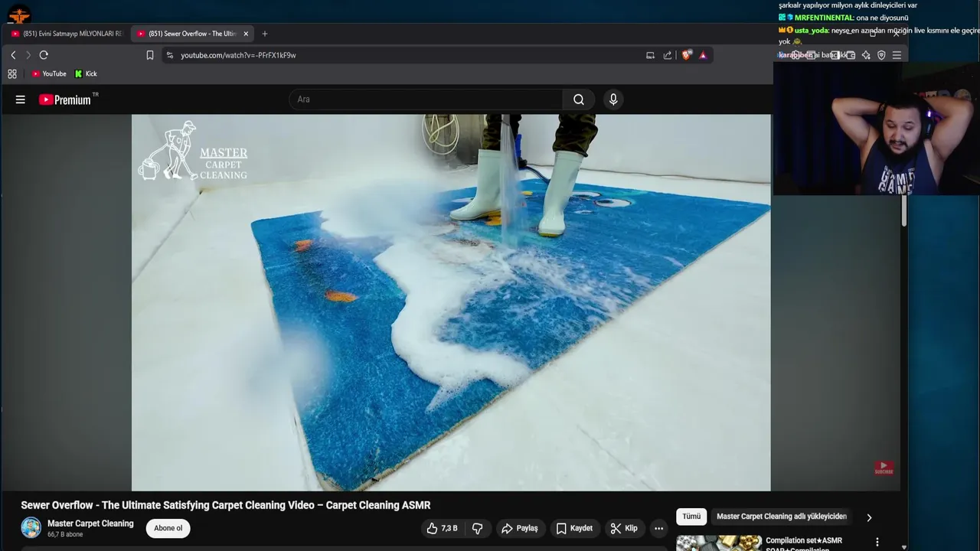Click the video player to pause
Image resolution: width=980 pixels, height=551 pixels.
point(451,302)
